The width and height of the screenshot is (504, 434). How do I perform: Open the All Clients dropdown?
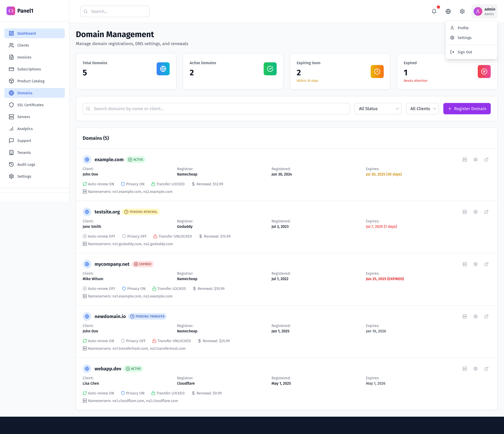point(422,108)
